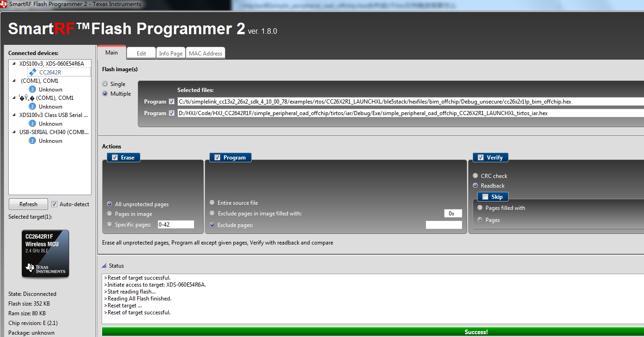Enable the Skip checkbox
The width and height of the screenshot is (644, 337).
click(x=485, y=197)
